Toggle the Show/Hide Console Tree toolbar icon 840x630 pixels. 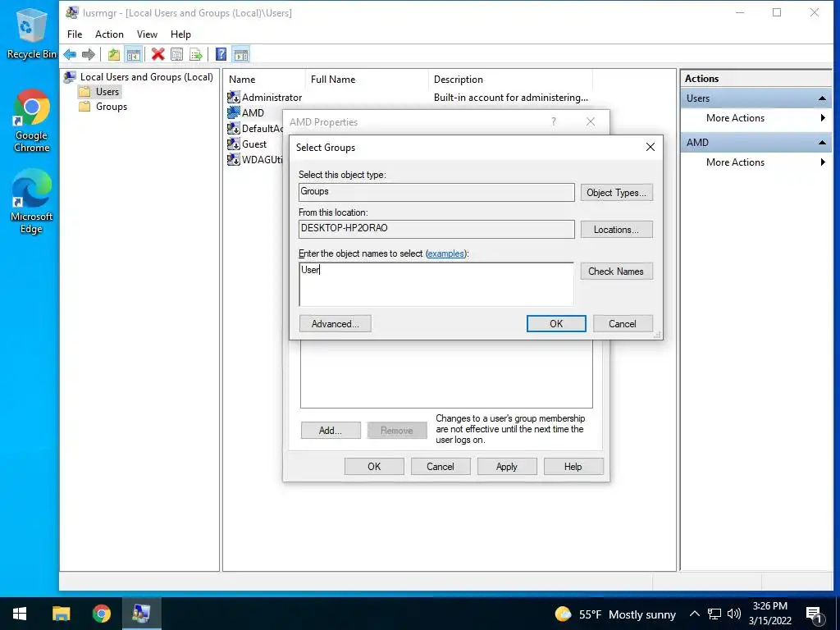(133, 54)
